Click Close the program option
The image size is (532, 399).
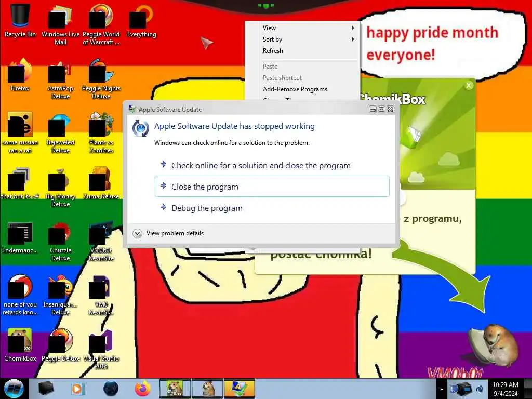click(x=272, y=187)
